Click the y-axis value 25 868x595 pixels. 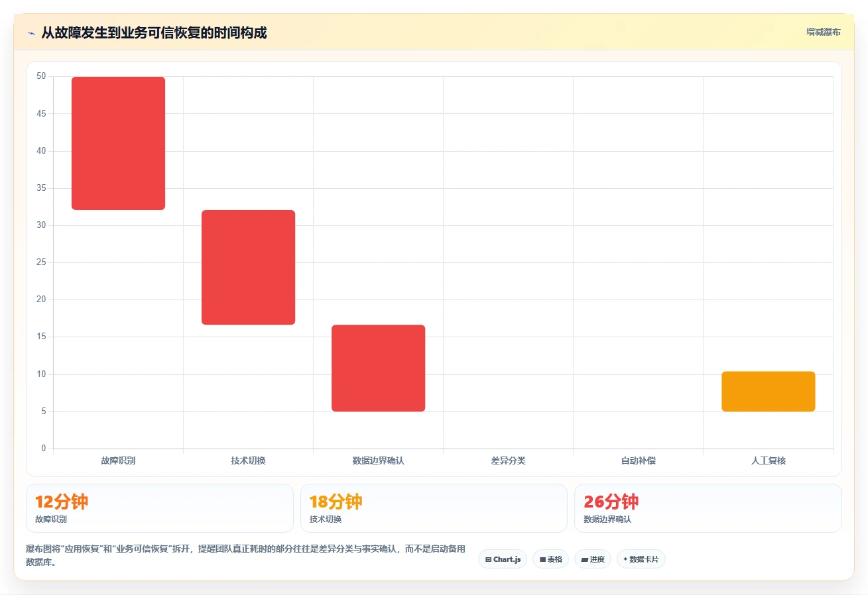[x=41, y=262]
